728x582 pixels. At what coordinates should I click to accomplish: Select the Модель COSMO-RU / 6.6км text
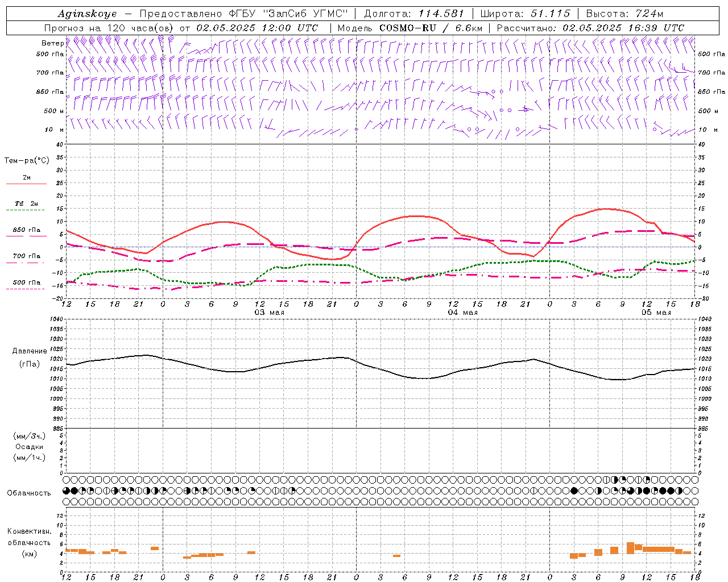409,28
